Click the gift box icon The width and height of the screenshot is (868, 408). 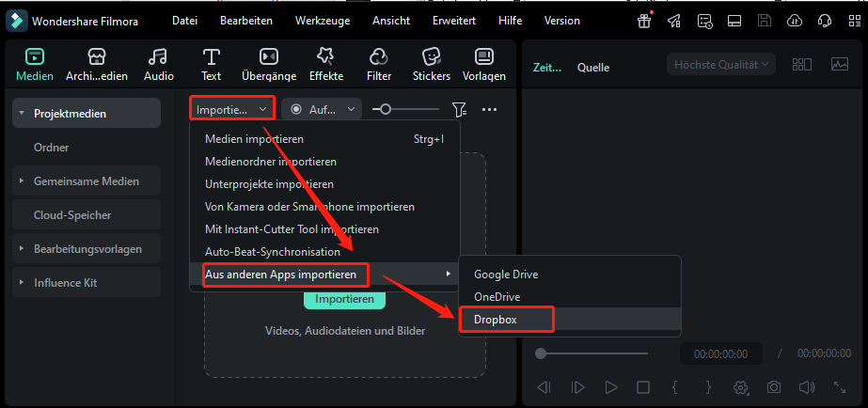(644, 21)
